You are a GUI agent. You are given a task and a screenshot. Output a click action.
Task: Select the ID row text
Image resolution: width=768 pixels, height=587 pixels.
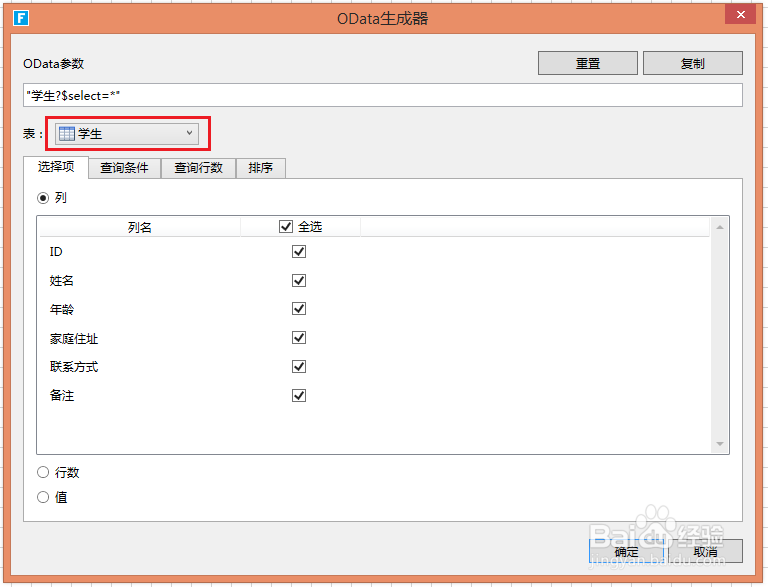pyautogui.click(x=56, y=252)
